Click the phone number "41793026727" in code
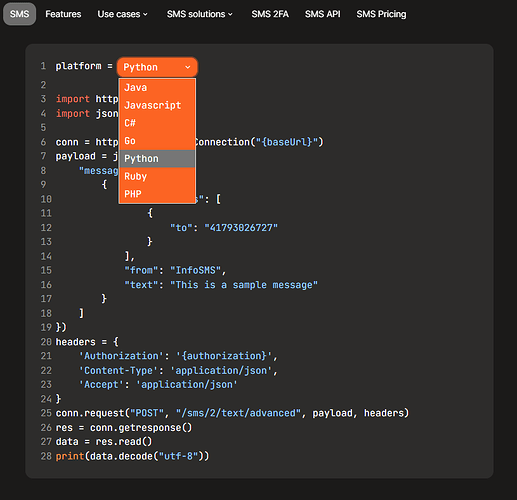 (x=241, y=228)
